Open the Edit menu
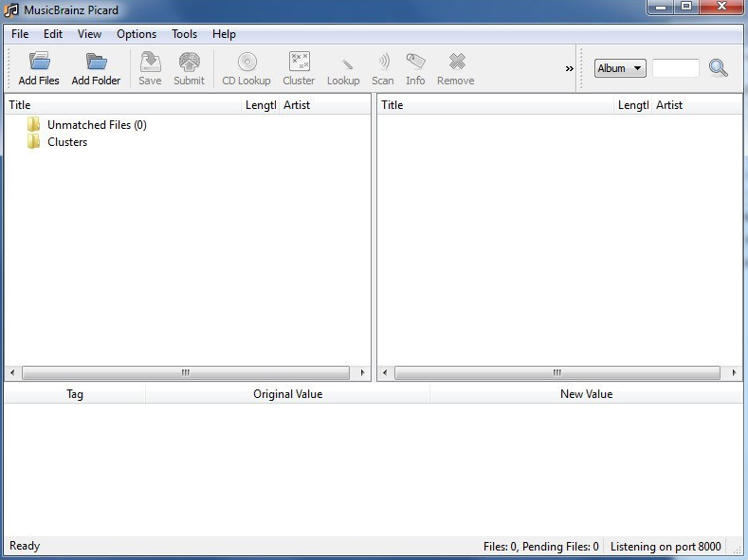748x560 pixels. point(53,34)
